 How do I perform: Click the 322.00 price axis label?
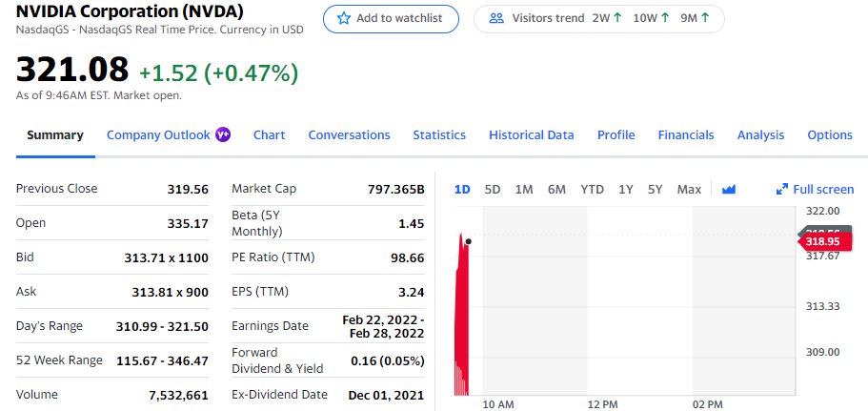click(823, 211)
